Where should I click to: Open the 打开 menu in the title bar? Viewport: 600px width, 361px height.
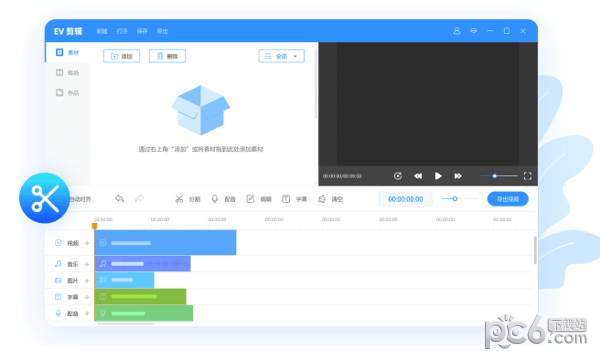pyautogui.click(x=122, y=31)
